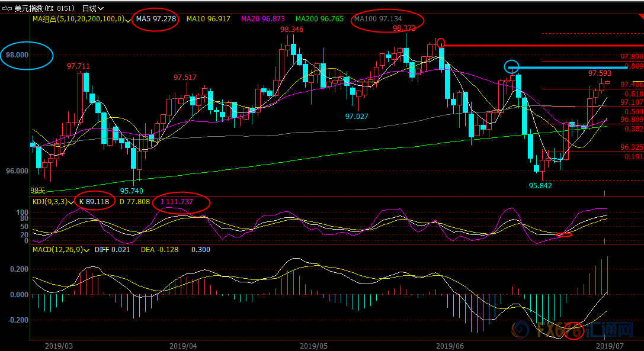The width and height of the screenshot is (644, 351).
Task: Click the MA5 97.278 legend value
Action: tap(156, 19)
